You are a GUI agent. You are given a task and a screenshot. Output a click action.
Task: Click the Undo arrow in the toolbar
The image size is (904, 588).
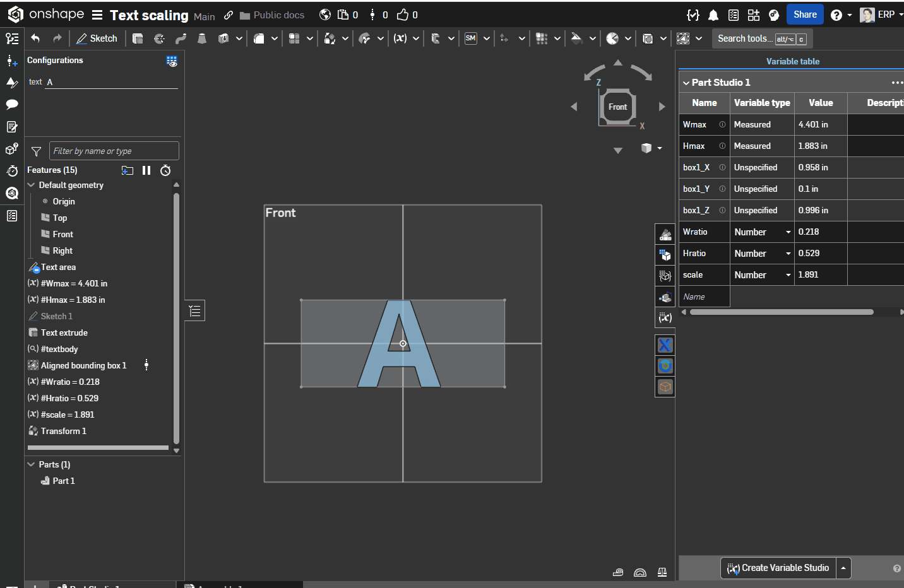[x=35, y=38]
